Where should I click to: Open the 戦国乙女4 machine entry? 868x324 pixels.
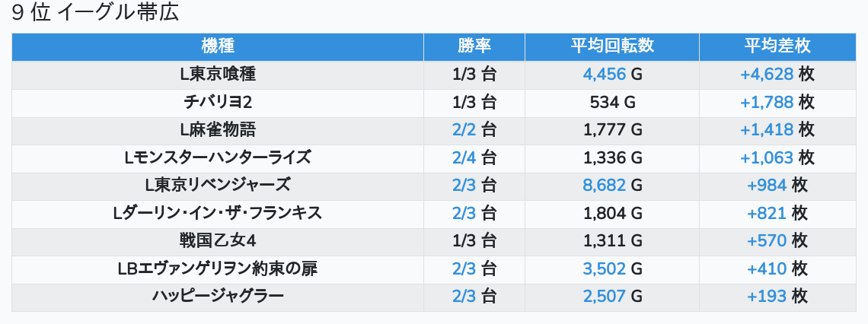[218, 241]
